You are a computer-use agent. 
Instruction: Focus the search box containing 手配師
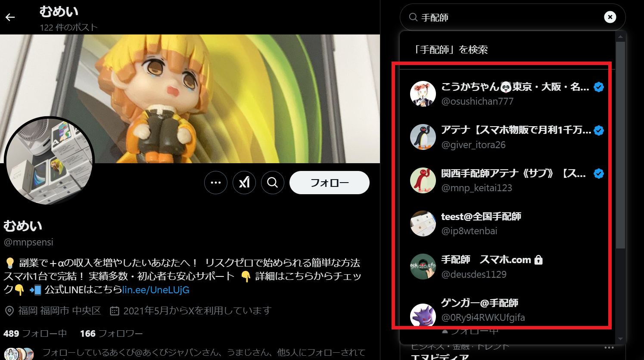[513, 17]
